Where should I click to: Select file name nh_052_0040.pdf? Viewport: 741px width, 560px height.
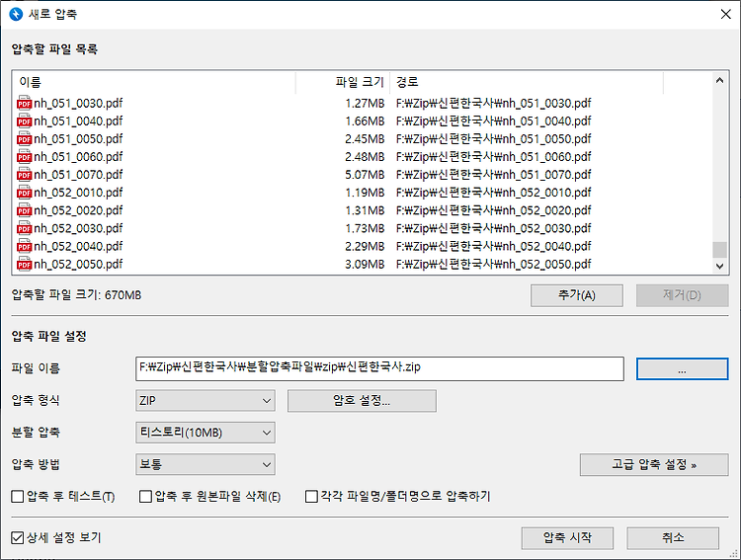[78, 246]
